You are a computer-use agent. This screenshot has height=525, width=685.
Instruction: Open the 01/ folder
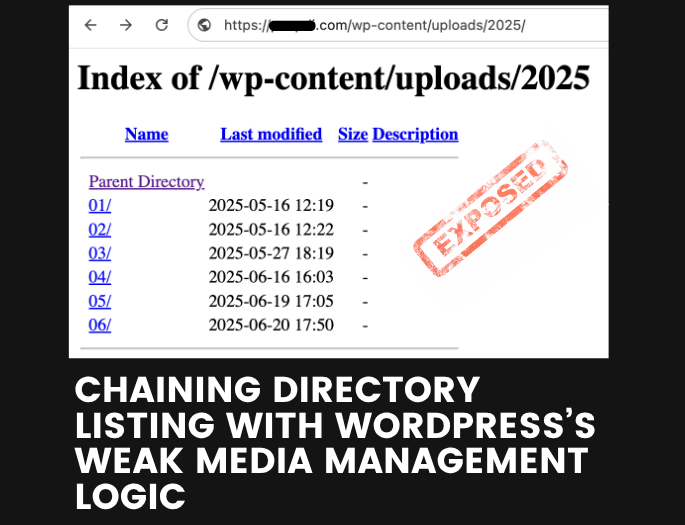(x=100, y=205)
